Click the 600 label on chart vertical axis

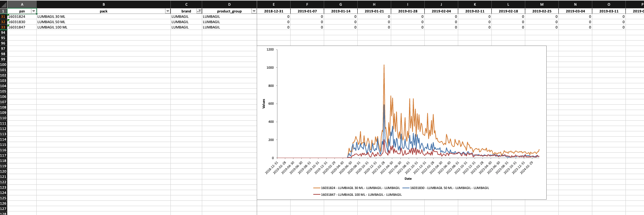coord(271,104)
